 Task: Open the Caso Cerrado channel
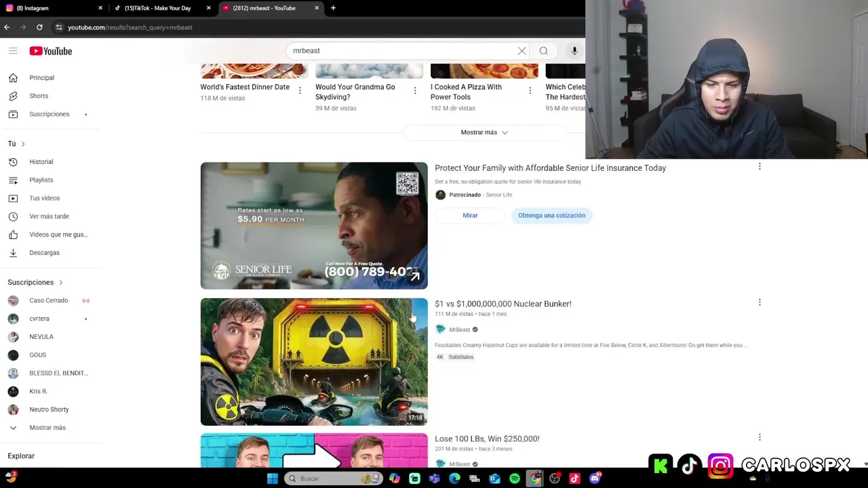[48, 300]
